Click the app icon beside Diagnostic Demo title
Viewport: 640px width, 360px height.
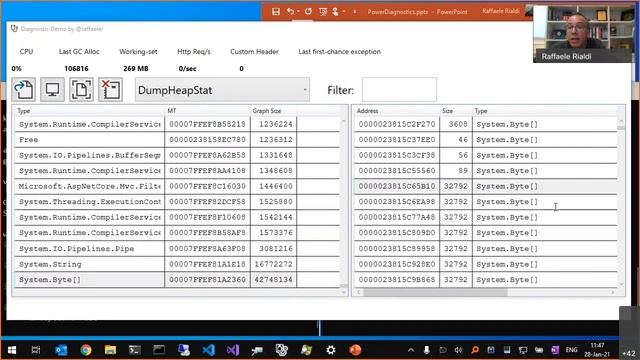click(x=14, y=29)
